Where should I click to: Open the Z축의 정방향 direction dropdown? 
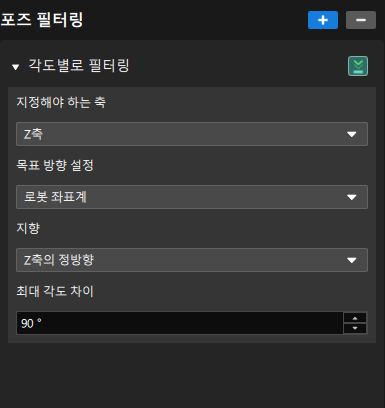[x=192, y=260]
